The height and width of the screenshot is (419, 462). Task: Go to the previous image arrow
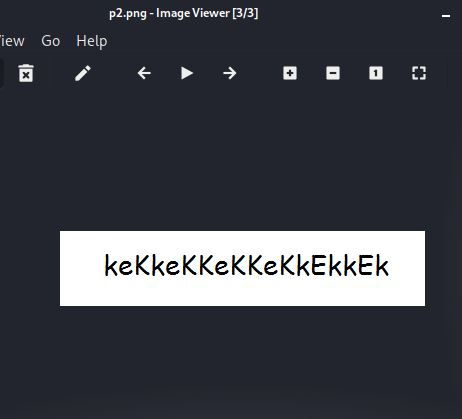click(x=144, y=73)
